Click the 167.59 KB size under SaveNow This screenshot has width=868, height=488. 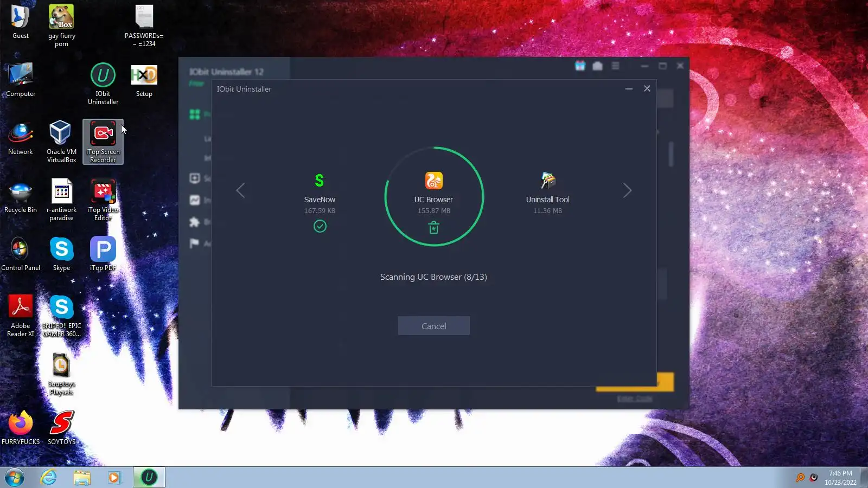coord(320,211)
